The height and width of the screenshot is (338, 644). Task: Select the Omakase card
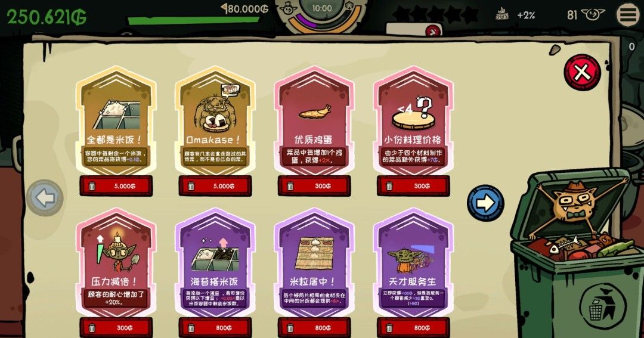tap(215, 122)
